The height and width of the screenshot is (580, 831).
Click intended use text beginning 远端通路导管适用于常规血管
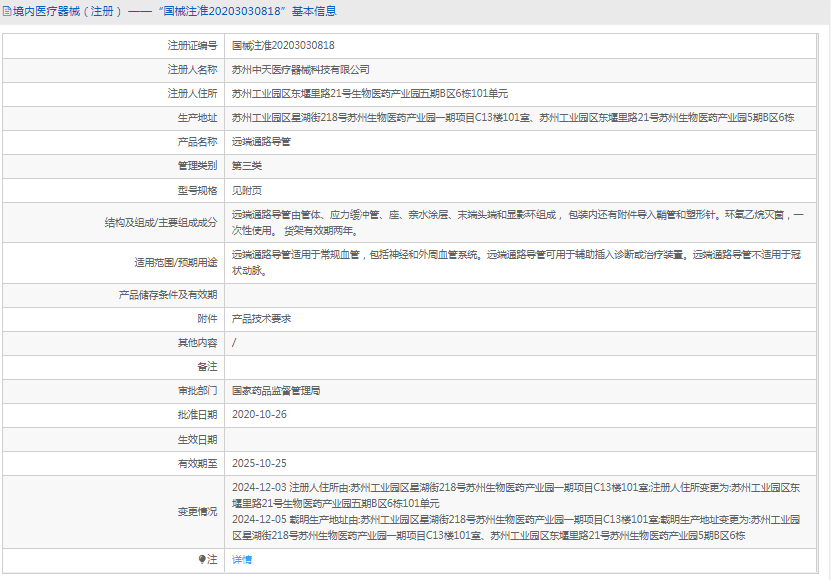pos(516,262)
